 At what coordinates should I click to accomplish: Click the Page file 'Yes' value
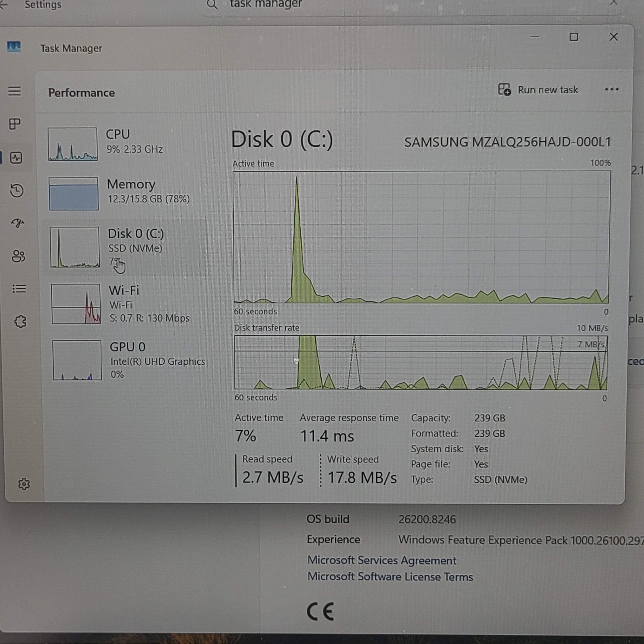point(481,464)
